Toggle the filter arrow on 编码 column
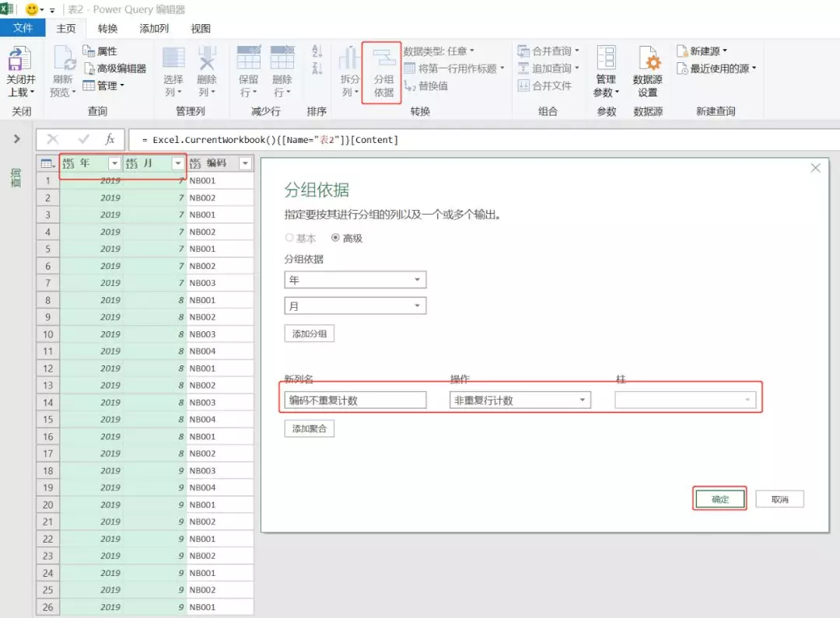The width and height of the screenshot is (840, 618). click(x=246, y=163)
